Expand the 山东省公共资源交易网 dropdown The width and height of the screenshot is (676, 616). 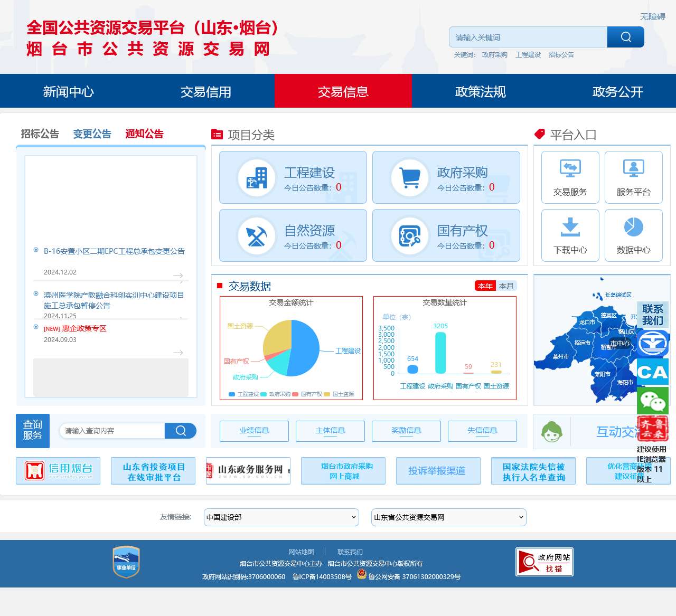448,517
